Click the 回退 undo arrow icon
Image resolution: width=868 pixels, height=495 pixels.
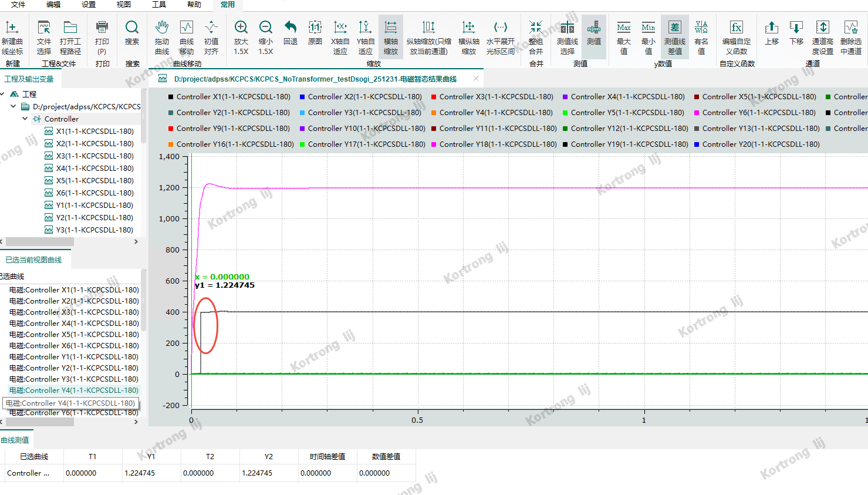click(x=290, y=27)
